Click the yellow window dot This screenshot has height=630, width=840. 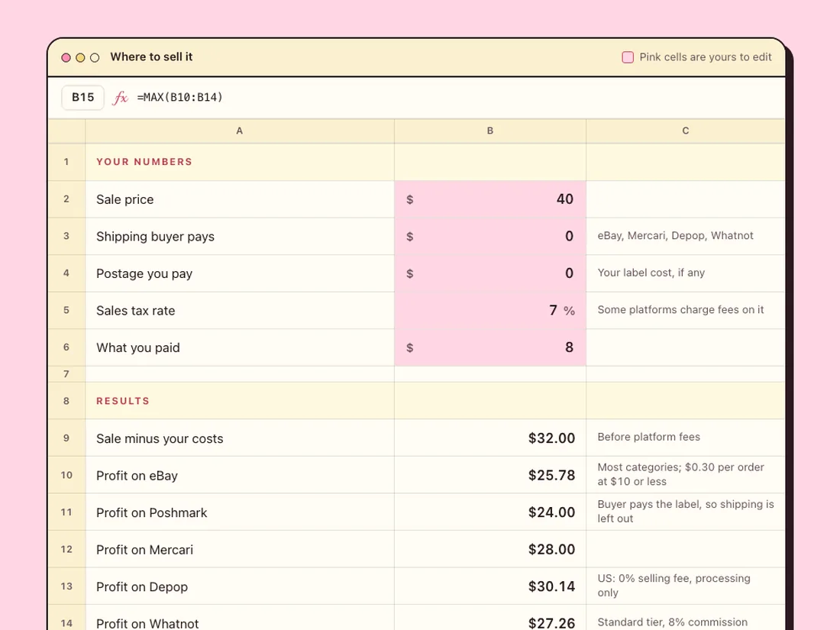[80, 57]
